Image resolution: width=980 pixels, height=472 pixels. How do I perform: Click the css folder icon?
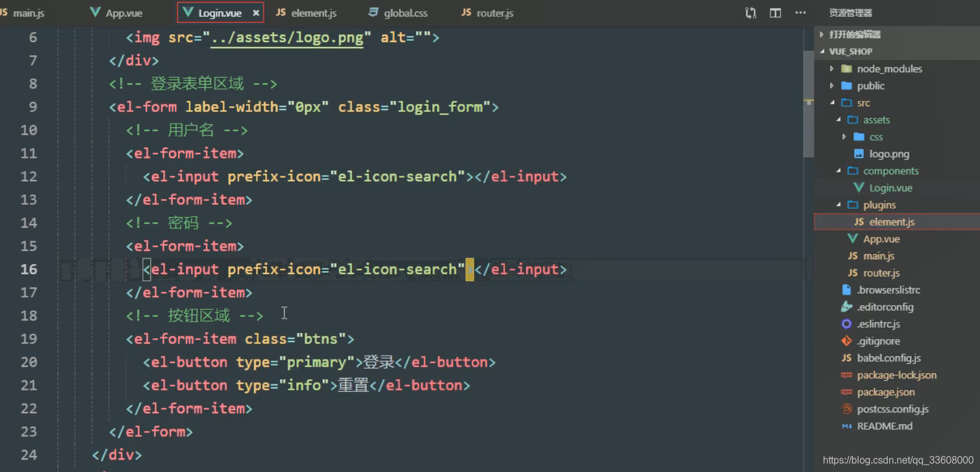click(859, 137)
